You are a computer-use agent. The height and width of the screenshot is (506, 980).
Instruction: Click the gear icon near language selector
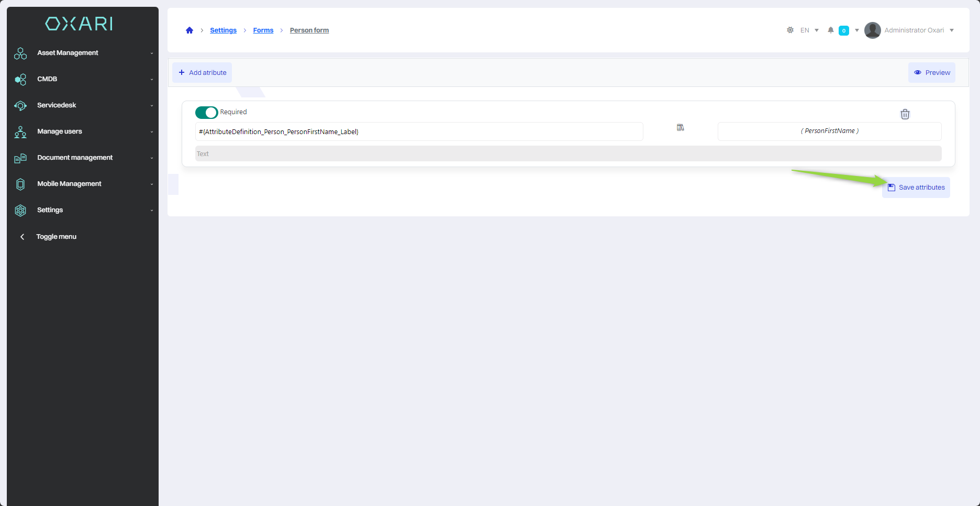click(790, 30)
